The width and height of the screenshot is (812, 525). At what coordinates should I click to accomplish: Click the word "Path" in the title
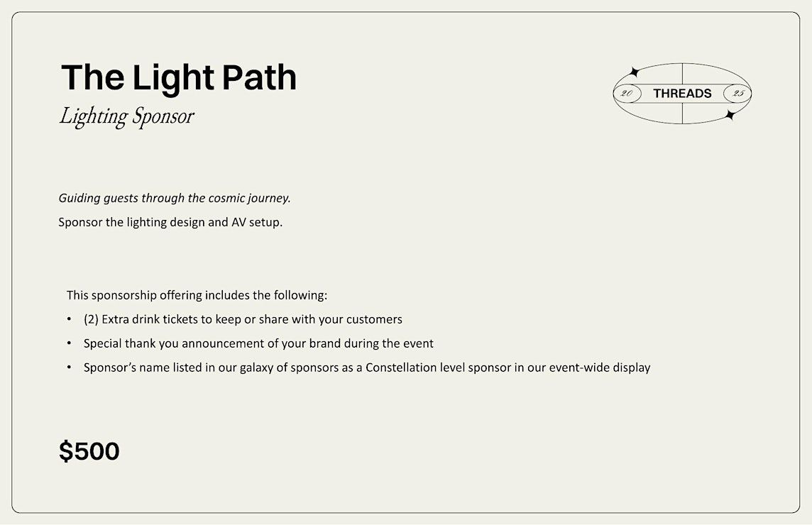pyautogui.click(x=260, y=77)
